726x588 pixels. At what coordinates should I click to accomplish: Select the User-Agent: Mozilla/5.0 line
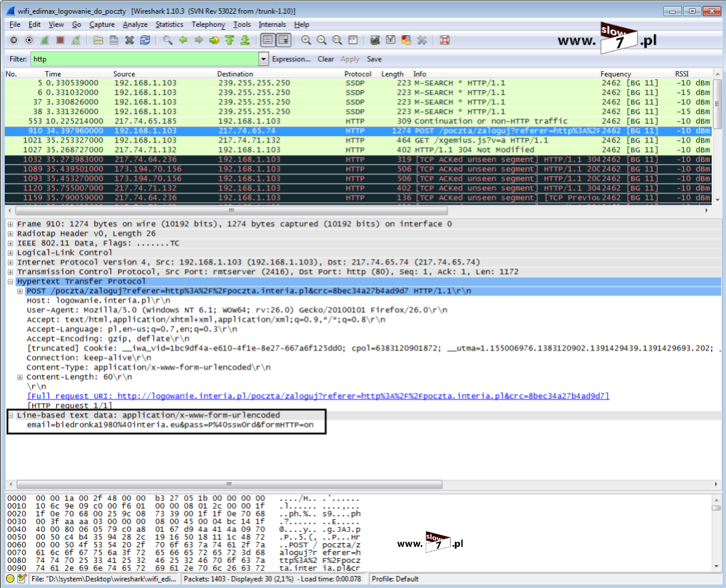(x=237, y=310)
